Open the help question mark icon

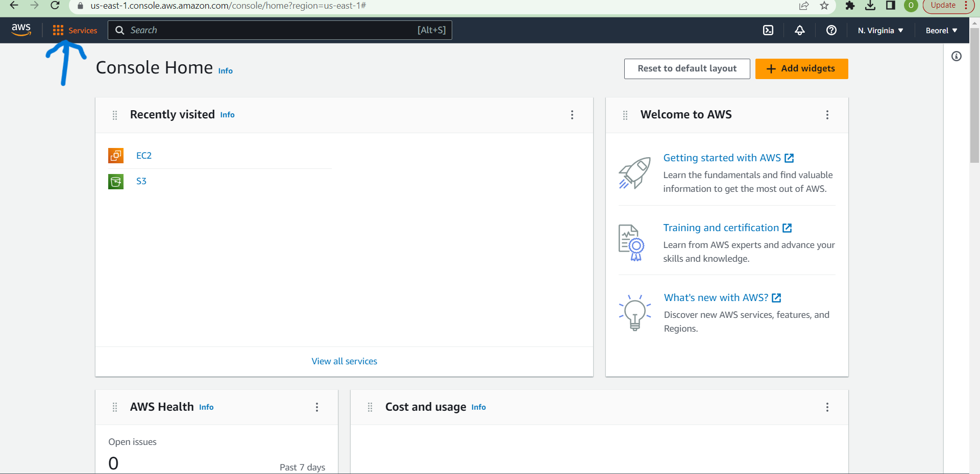click(831, 31)
